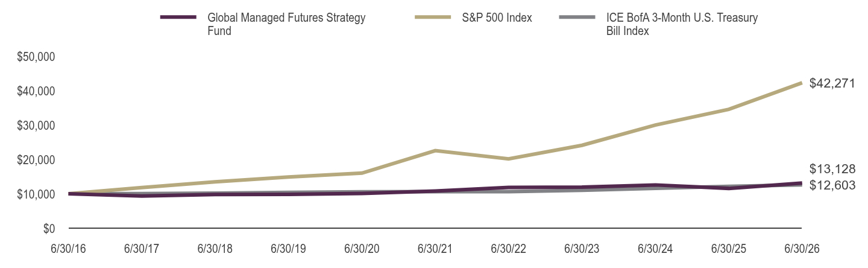This screenshot has height=268, width=868.
Task: Click the 6/30/26 x-axis date label
Action: pyautogui.click(x=802, y=249)
